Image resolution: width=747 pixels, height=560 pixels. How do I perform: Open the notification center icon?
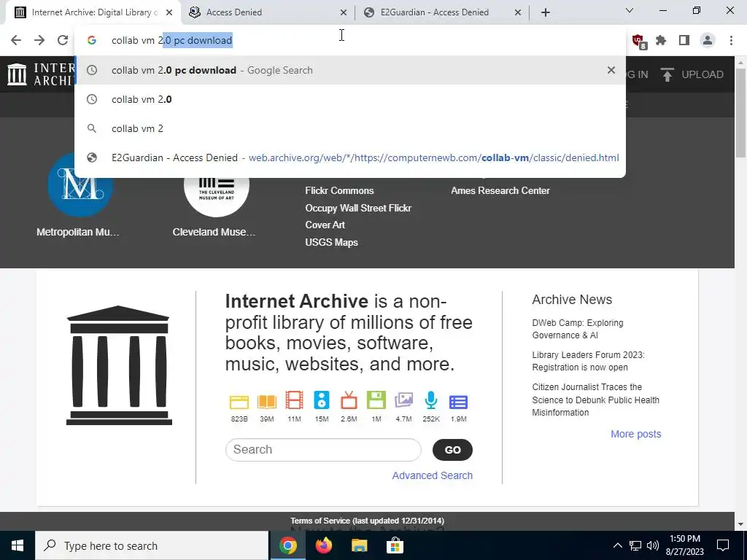point(723,545)
